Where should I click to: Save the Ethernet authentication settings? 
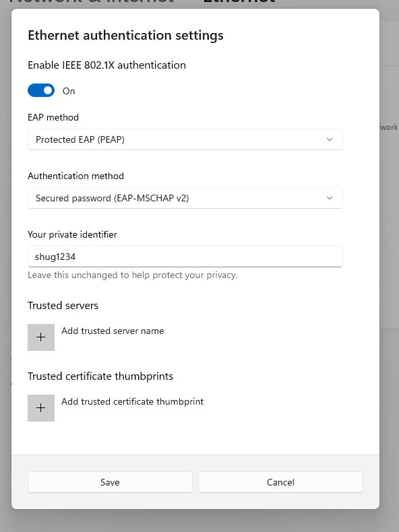click(x=110, y=482)
